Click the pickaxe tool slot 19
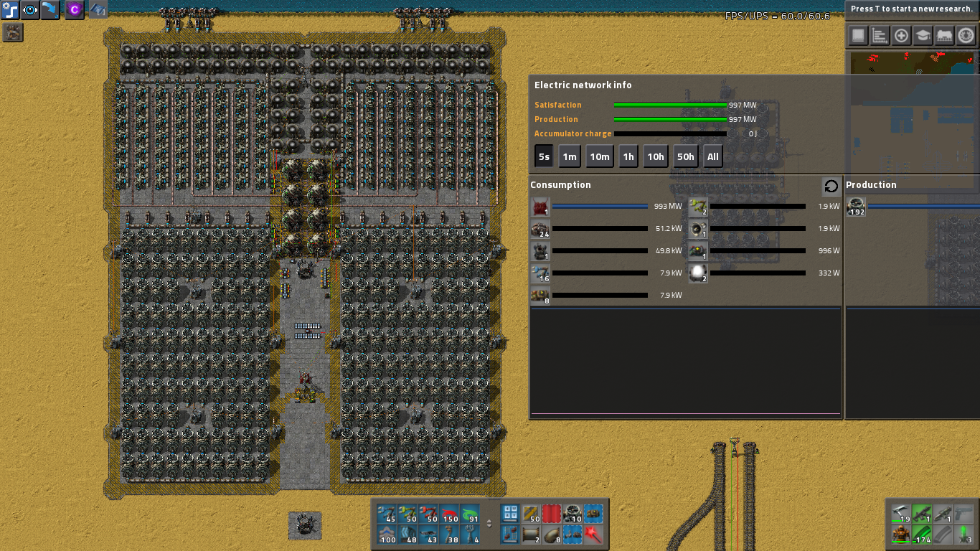This screenshot has width=980, height=551. click(901, 514)
